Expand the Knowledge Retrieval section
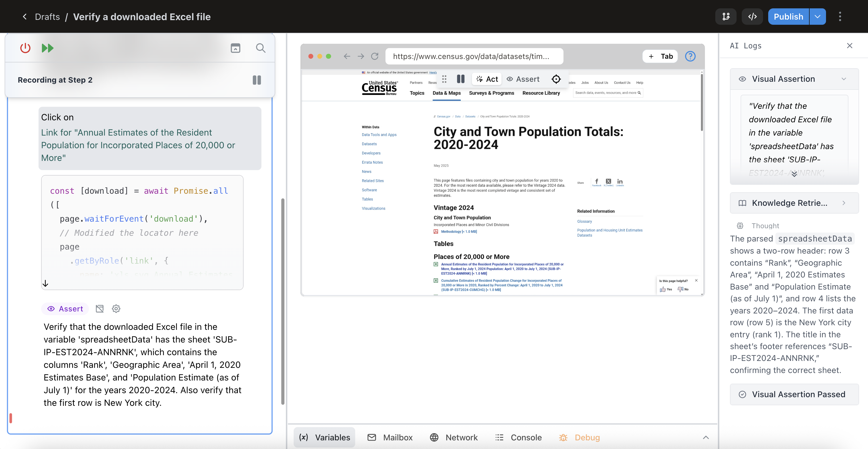The height and width of the screenshot is (449, 868). click(794, 203)
